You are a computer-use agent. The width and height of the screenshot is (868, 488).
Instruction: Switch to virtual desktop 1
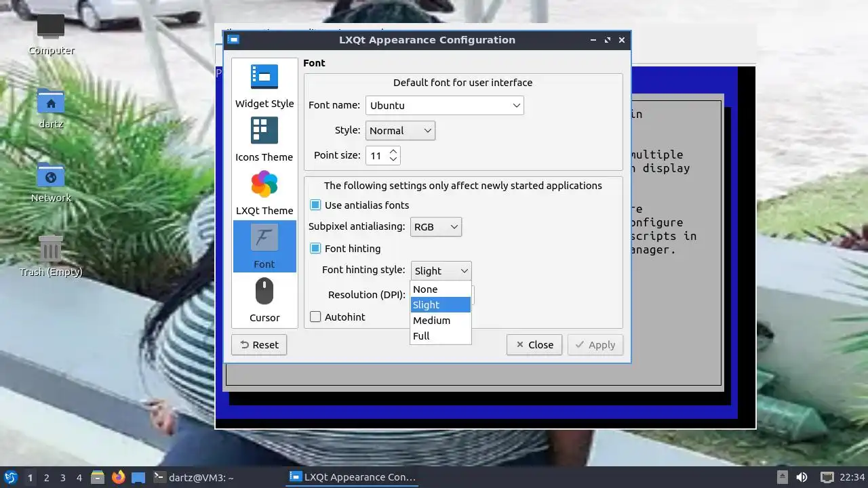[30, 477]
